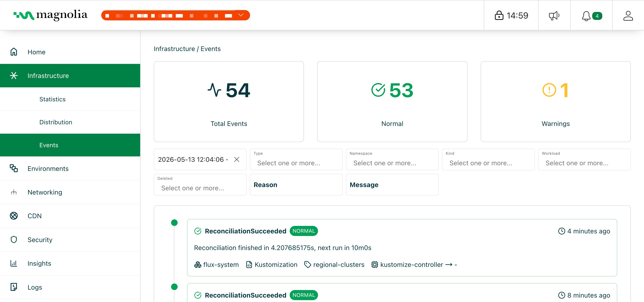The height and width of the screenshot is (302, 644).
Task: Click the Insights chart icon
Action: click(x=14, y=263)
